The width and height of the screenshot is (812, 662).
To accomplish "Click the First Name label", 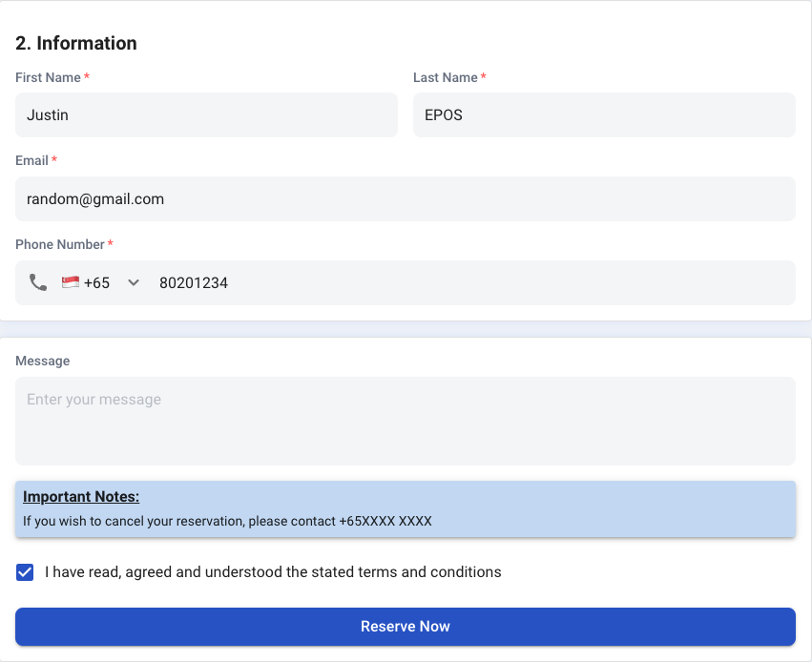I will (x=48, y=77).
